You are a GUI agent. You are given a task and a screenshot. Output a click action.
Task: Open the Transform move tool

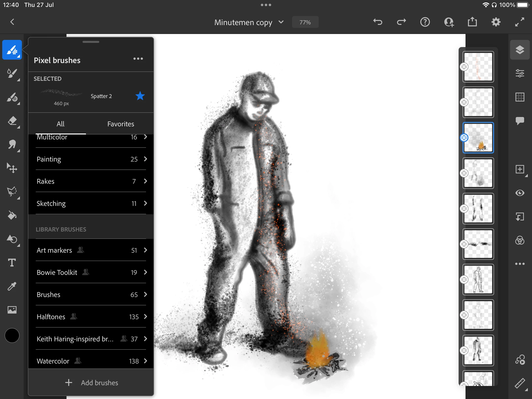(x=12, y=168)
